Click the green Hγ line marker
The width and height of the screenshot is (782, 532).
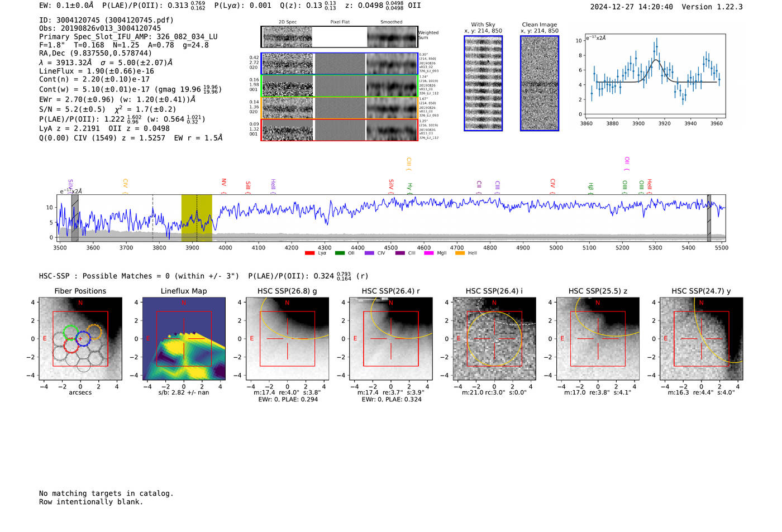[x=409, y=189]
